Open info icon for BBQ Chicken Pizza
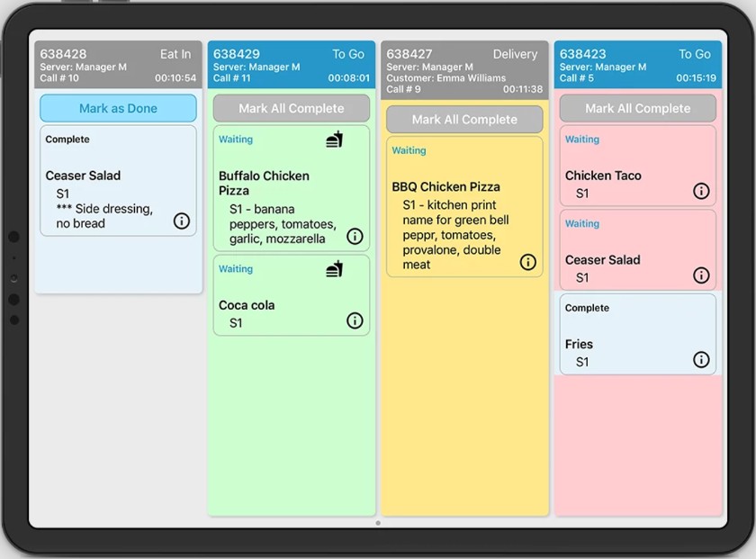The image size is (756, 559). (x=528, y=262)
